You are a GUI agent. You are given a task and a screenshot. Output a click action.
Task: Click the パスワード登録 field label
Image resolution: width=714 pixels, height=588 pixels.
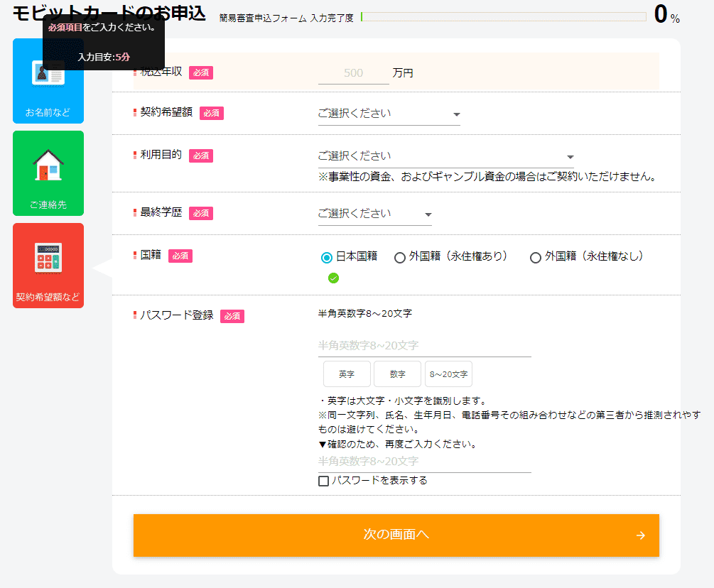(177, 315)
